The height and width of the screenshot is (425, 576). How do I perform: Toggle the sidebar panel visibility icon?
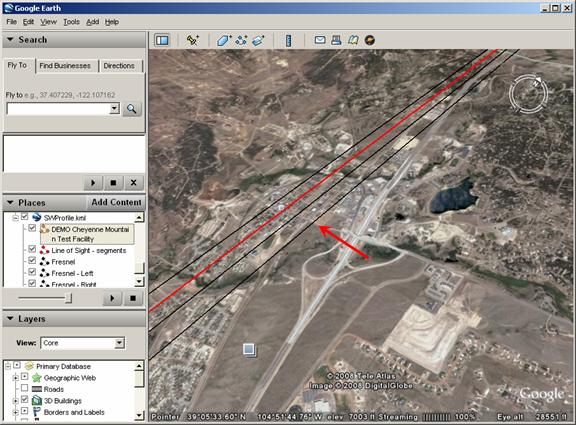tap(162, 40)
